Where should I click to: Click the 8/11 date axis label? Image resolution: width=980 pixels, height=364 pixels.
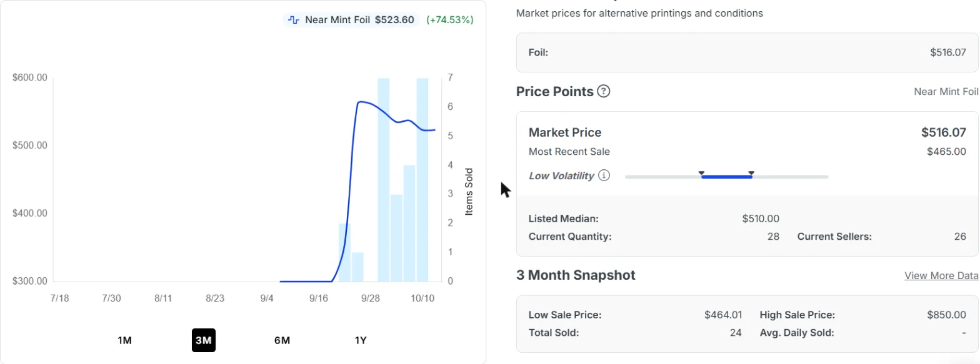click(x=163, y=298)
